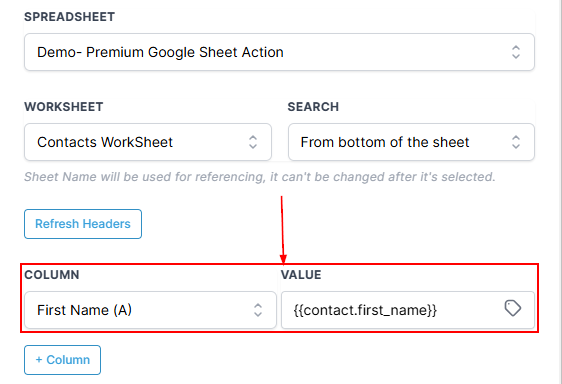Open the Demo- Premium Google Sheet Action dropdown
The image size is (562, 384).
pos(279,52)
